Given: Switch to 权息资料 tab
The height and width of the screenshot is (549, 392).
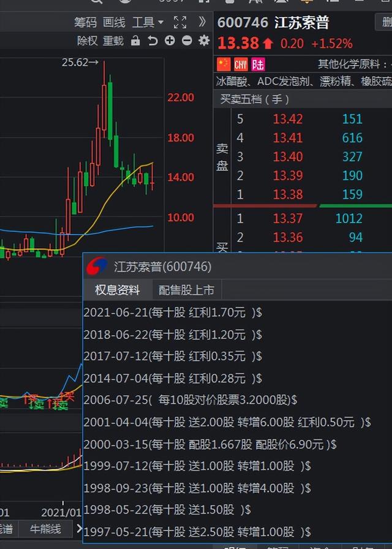Looking at the screenshot, I should pos(118,290).
